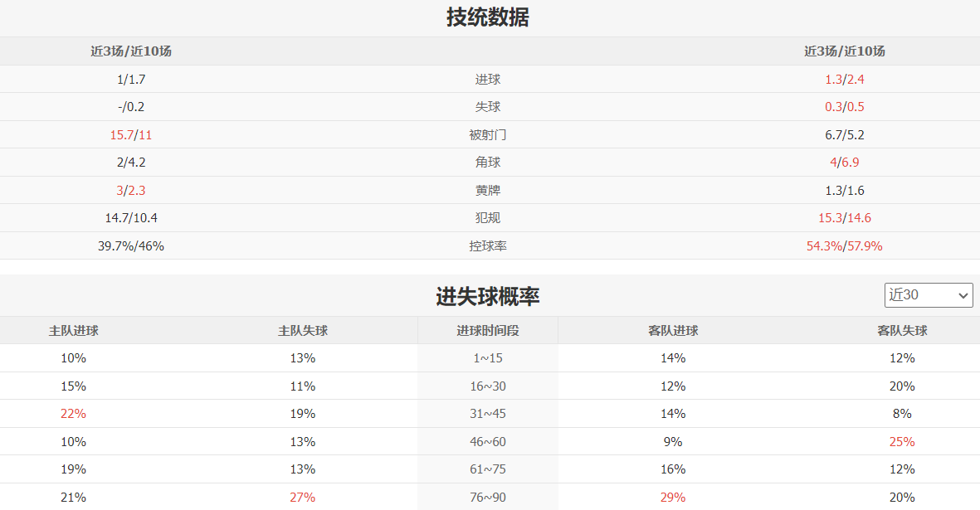Select the 46~60 time period cell
Viewport: 980px width, 510px height.
[x=488, y=442]
